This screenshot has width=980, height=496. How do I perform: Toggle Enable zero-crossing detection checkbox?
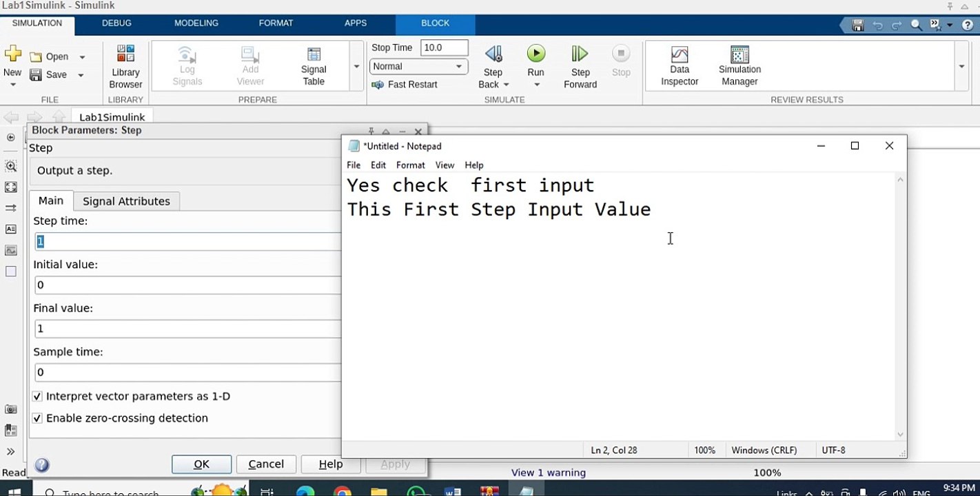coord(37,418)
